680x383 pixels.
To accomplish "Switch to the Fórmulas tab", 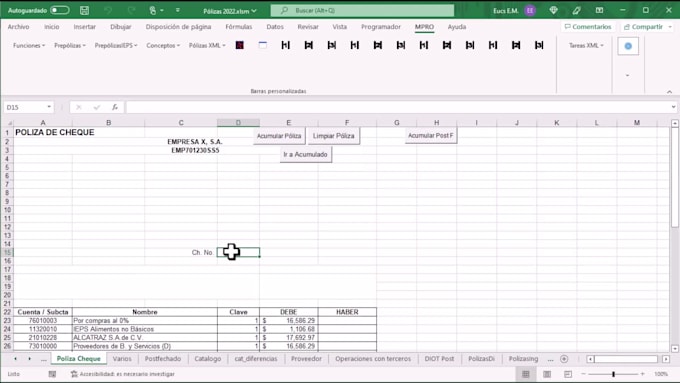I will (239, 27).
